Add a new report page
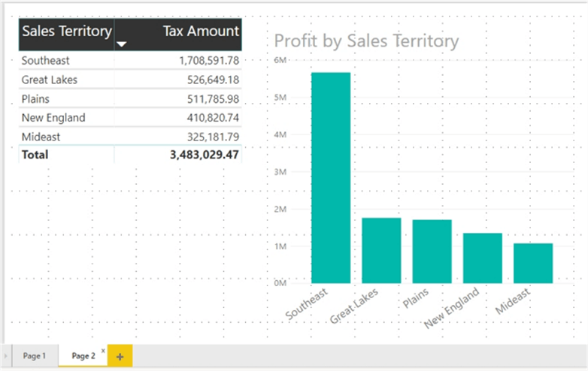Viewport: 588px width, 371px height. tap(119, 356)
